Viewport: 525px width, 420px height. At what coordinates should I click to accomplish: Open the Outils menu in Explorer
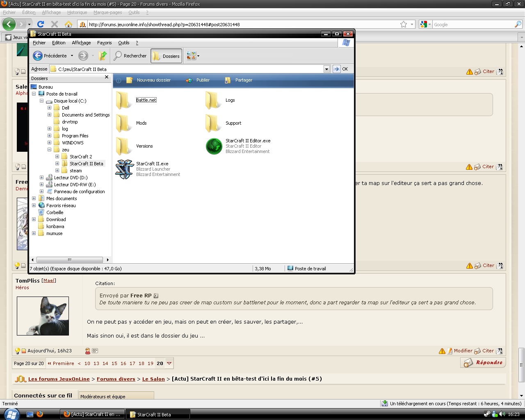(x=123, y=43)
